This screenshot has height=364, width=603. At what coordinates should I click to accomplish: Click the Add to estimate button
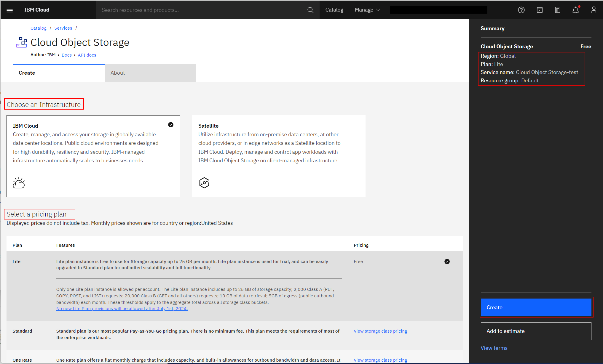coord(536,331)
